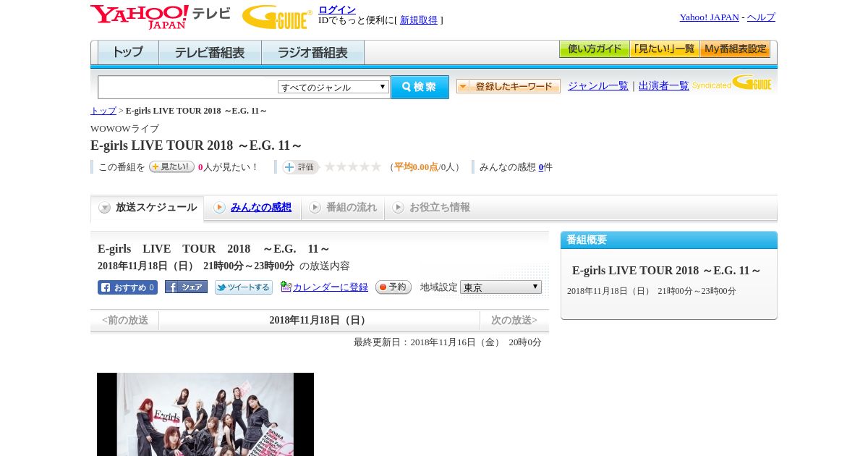Open the 「見たい!」一覧 button
Screen dimensions: 868x456
(664, 49)
